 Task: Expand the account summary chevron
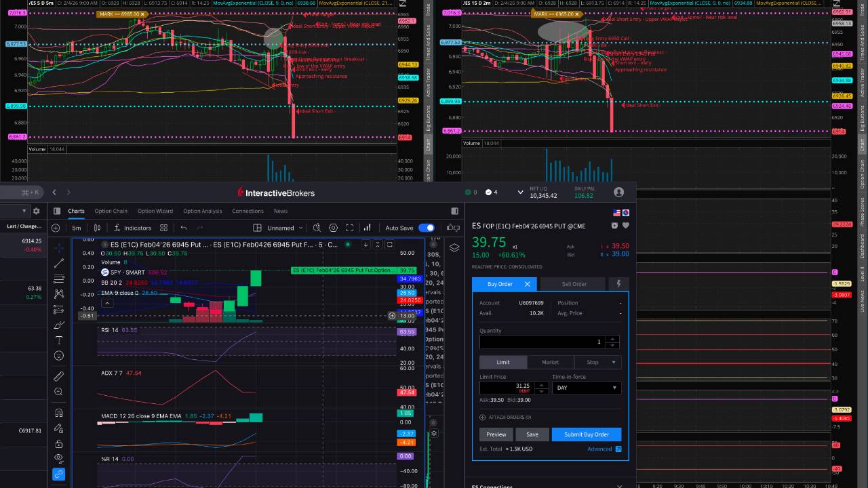[520, 192]
